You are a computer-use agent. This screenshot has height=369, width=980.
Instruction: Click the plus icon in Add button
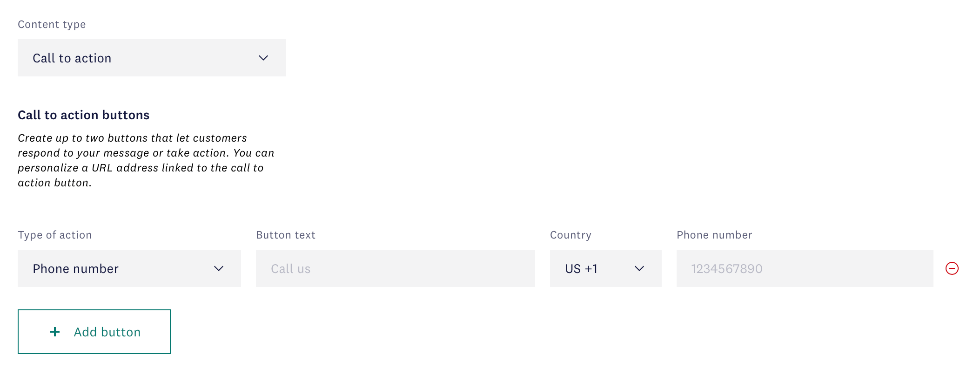point(55,332)
